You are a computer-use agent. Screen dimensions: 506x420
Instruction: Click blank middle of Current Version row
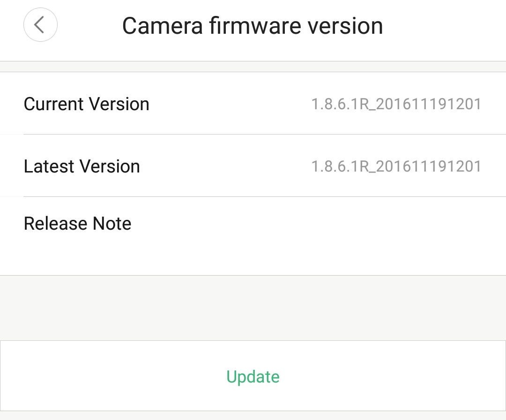point(230,104)
